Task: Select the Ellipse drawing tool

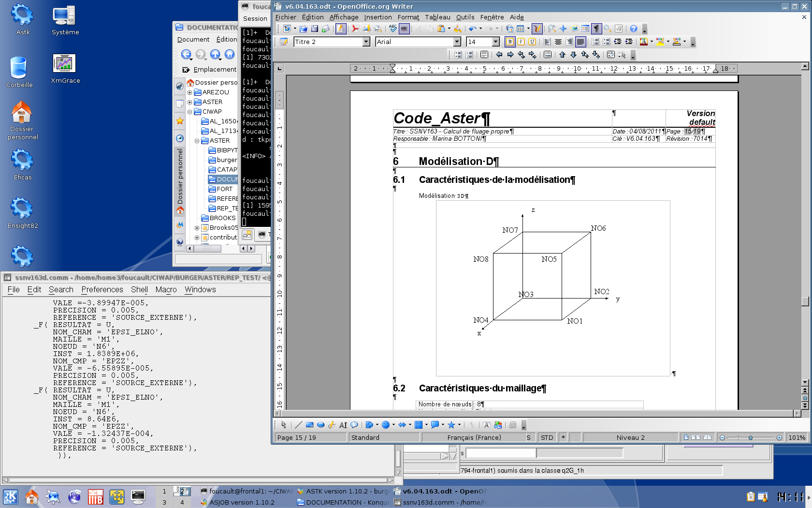Action: [320, 425]
